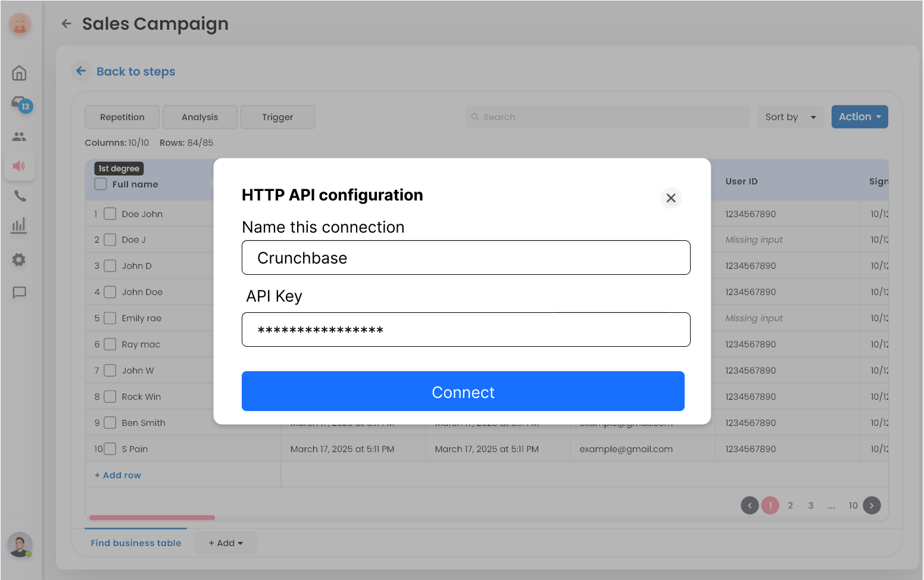Click the Rock Win name cell
Image resolution: width=924 pixels, height=580 pixels.
pyautogui.click(x=141, y=397)
